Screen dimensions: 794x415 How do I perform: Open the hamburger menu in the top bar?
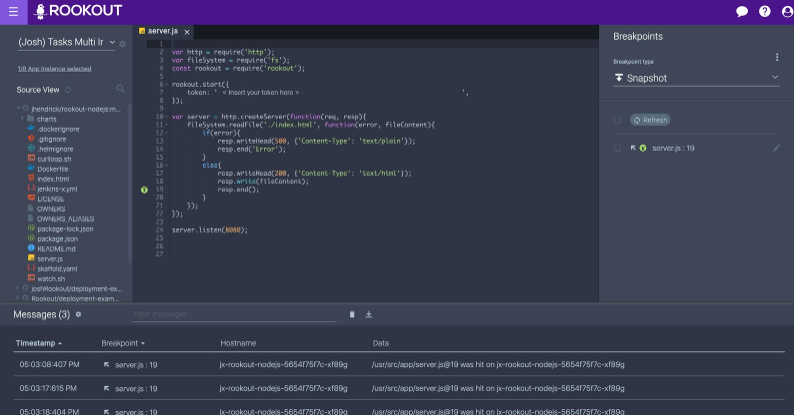(13, 12)
